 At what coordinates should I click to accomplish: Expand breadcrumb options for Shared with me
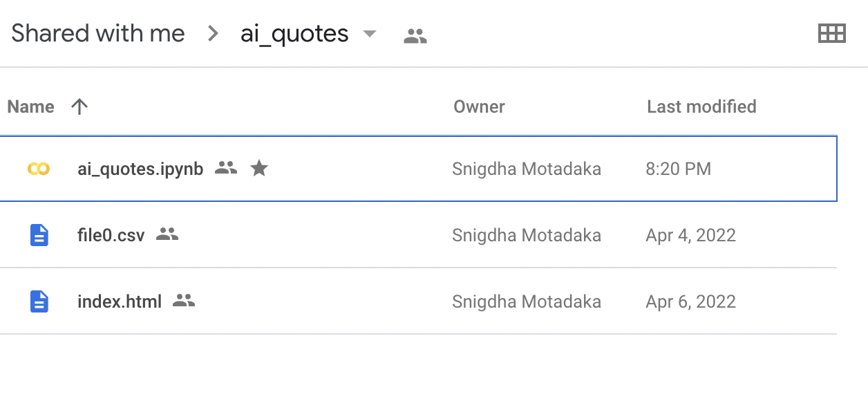[212, 32]
